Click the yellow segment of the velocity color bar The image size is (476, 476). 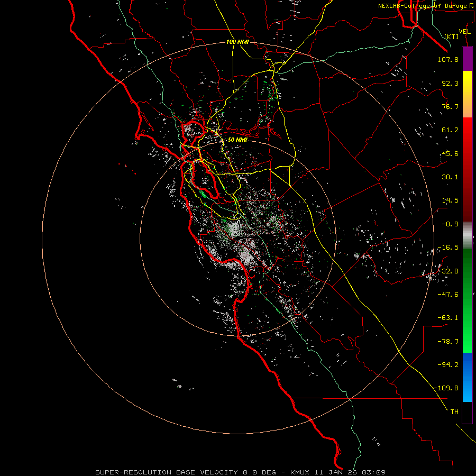click(x=467, y=94)
